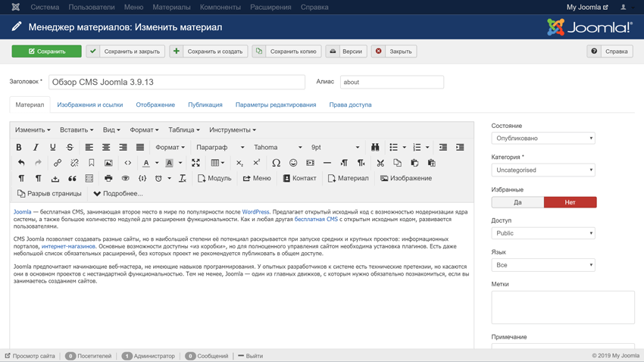
Task: Align text right
Action: click(x=123, y=148)
